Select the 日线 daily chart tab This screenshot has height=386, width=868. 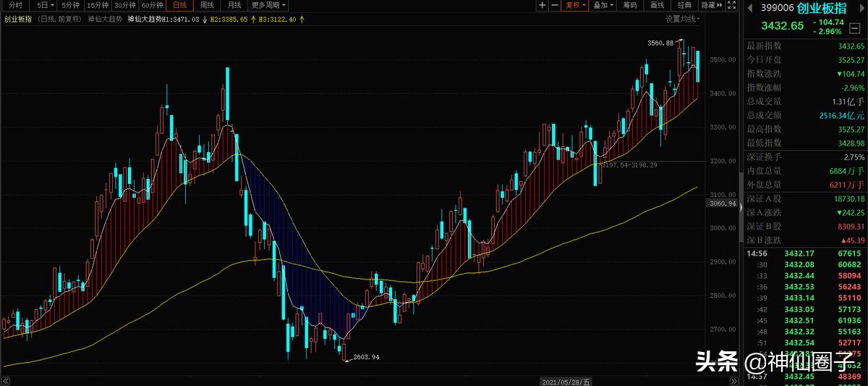click(180, 6)
